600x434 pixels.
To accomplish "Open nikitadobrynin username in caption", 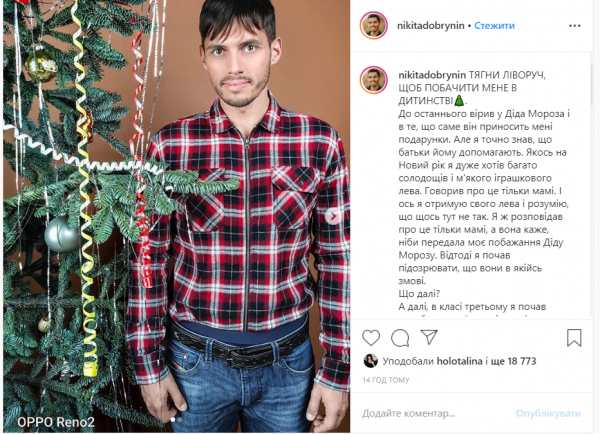I will pos(432,75).
